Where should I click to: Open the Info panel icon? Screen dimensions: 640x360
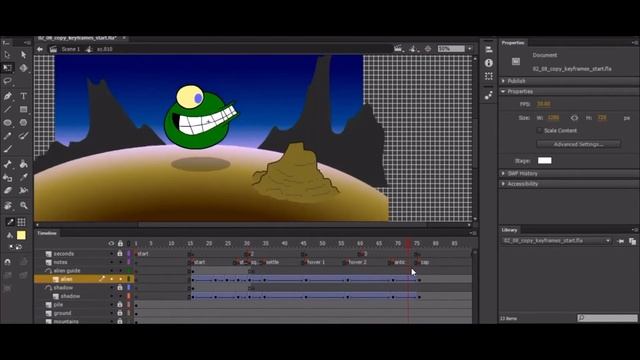tap(489, 63)
